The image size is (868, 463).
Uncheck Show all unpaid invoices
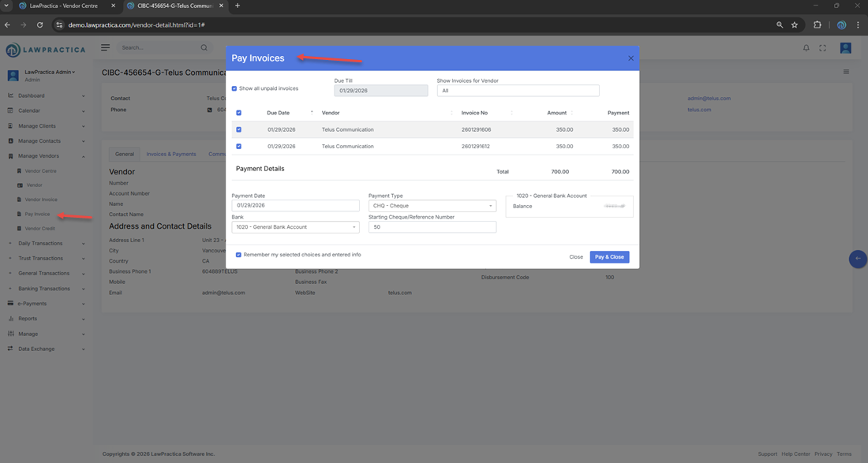[x=234, y=88]
